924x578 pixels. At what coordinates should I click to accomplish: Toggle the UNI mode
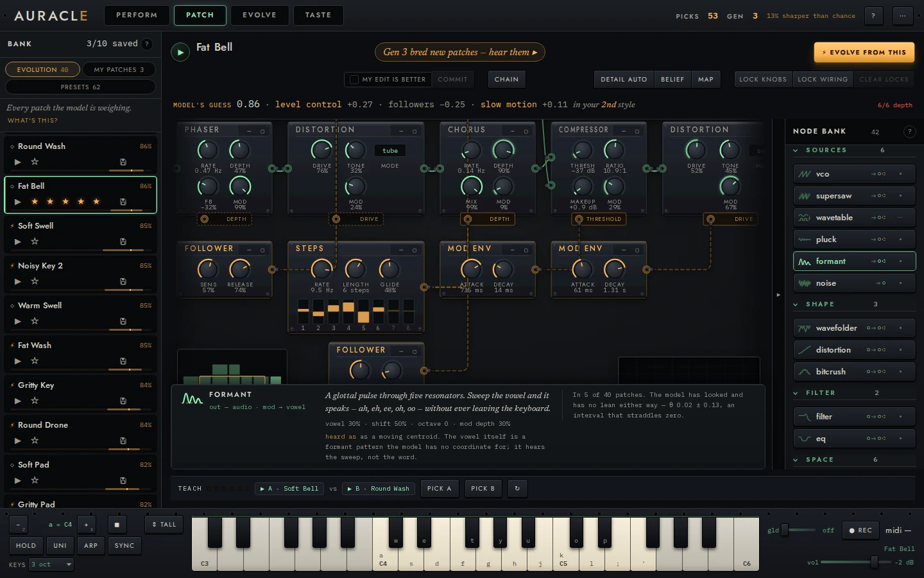click(60, 546)
